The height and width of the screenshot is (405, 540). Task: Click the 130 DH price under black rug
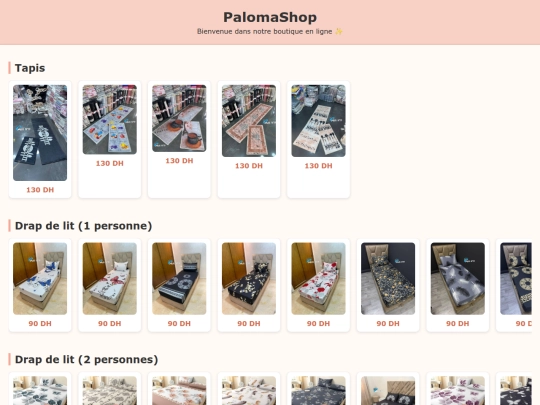(40, 190)
